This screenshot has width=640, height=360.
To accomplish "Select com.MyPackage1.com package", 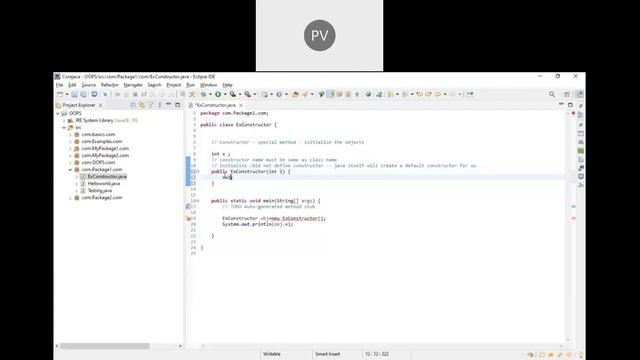I will point(105,149).
